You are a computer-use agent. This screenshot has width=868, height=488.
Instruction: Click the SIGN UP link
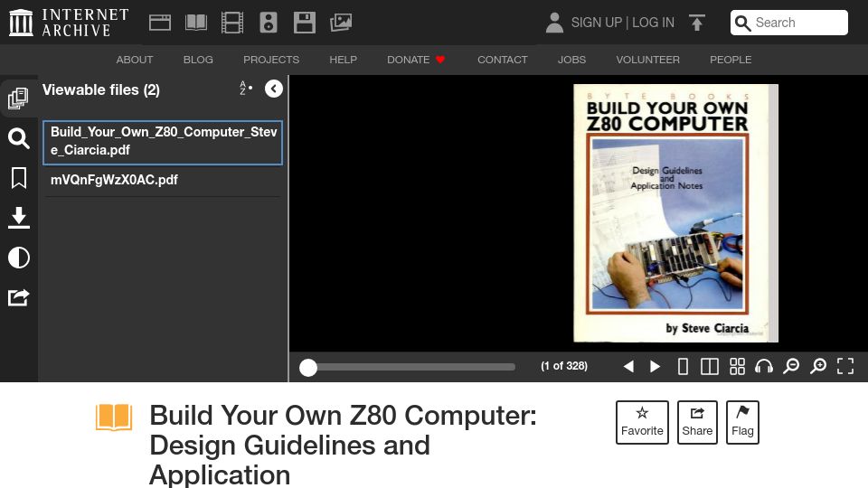pos(597,23)
